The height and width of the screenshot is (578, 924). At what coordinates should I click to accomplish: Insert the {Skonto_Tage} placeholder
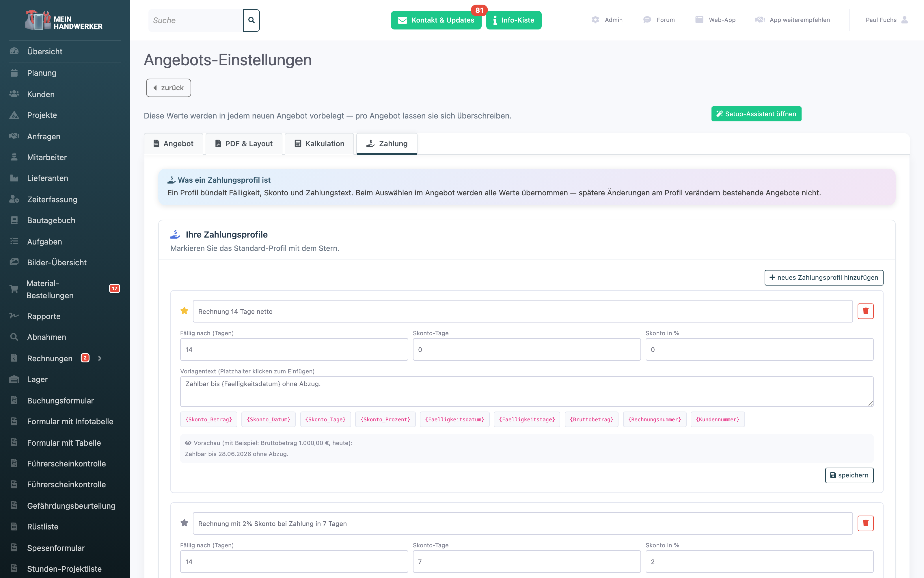[x=325, y=419]
